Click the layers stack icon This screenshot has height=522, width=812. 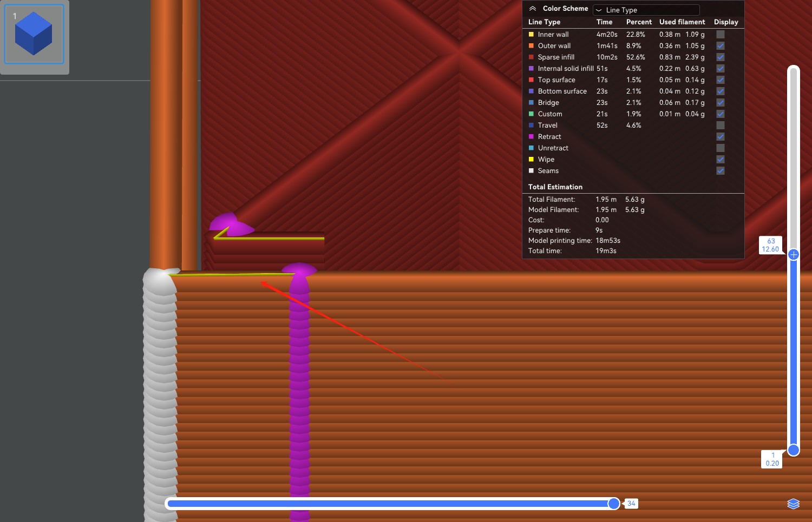click(793, 504)
